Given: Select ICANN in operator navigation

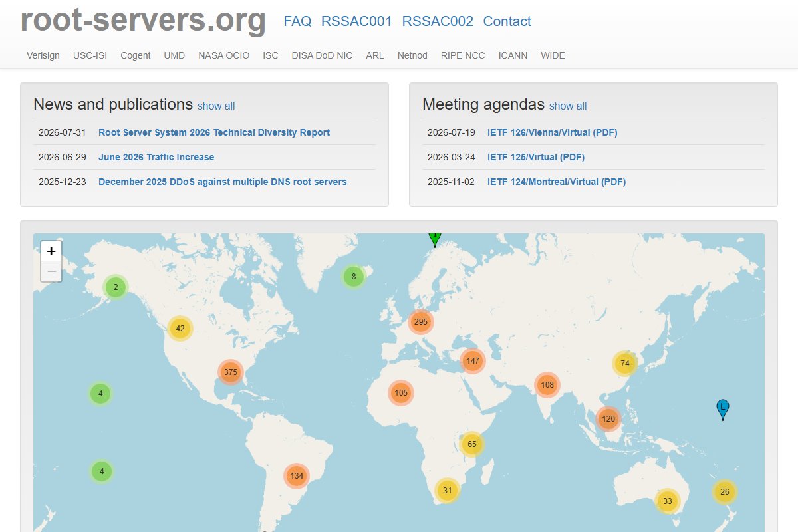Looking at the screenshot, I should pos(513,55).
